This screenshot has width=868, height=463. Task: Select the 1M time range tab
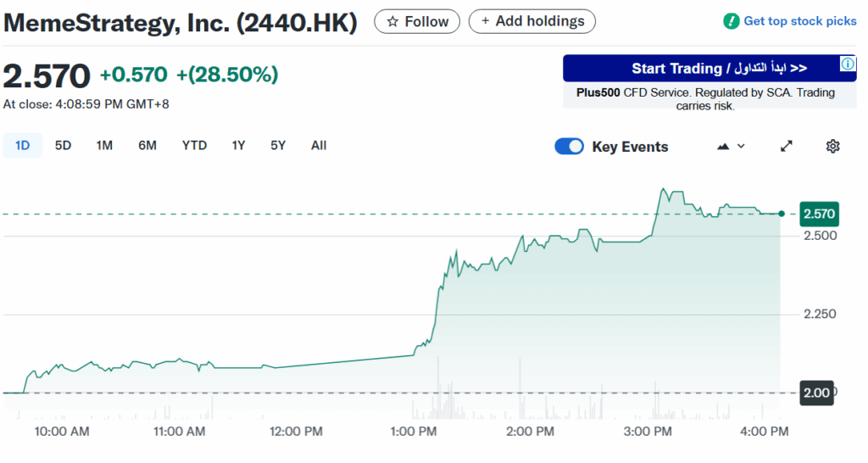104,146
